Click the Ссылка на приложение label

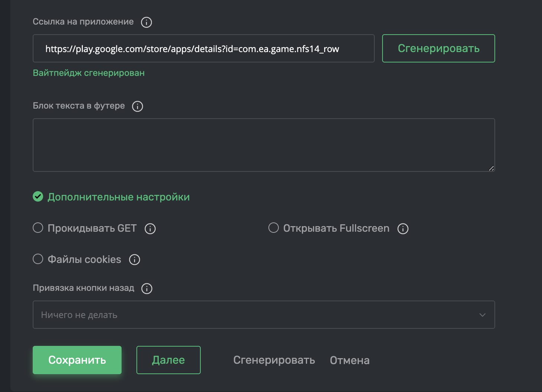tap(83, 22)
